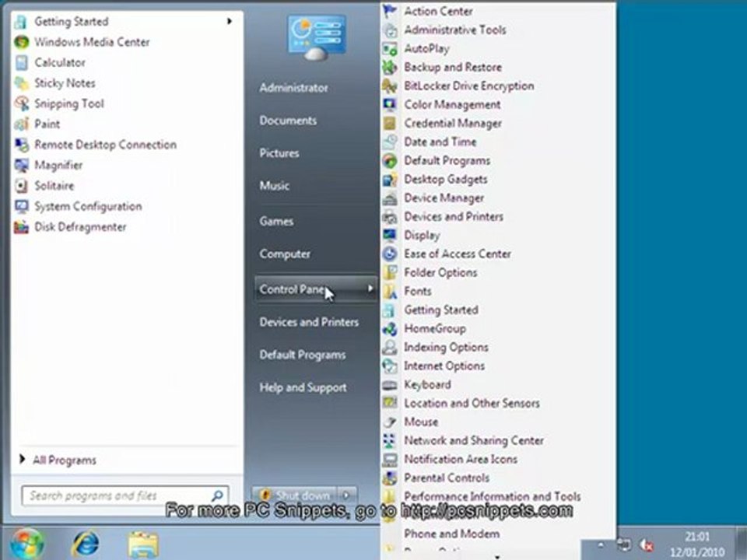The image size is (747, 560).
Task: Select Notification Area Icons entry
Action: [x=460, y=459]
